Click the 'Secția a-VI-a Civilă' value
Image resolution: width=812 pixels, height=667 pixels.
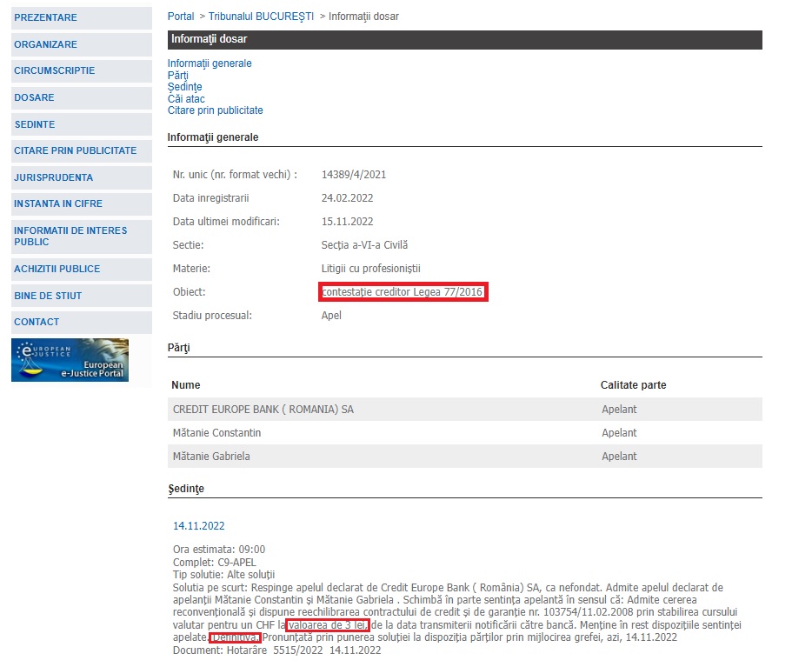[x=364, y=245]
